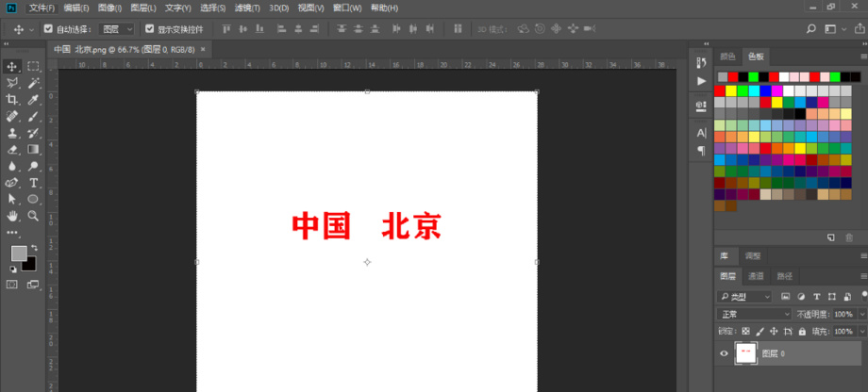
Task: Create new swatch from foreground color
Action: tap(830, 237)
